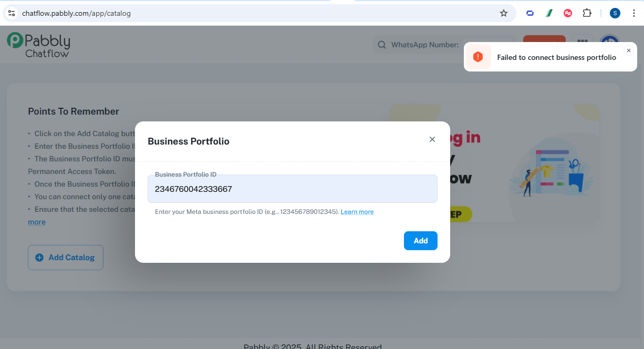The width and height of the screenshot is (644, 349).
Task: Open the Chrome extensions puzzle icon
Action: [587, 13]
